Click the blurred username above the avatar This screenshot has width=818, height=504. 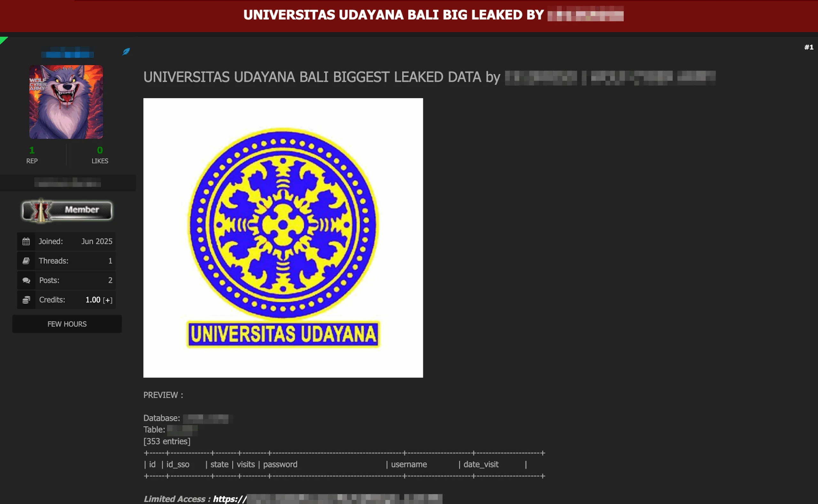67,53
